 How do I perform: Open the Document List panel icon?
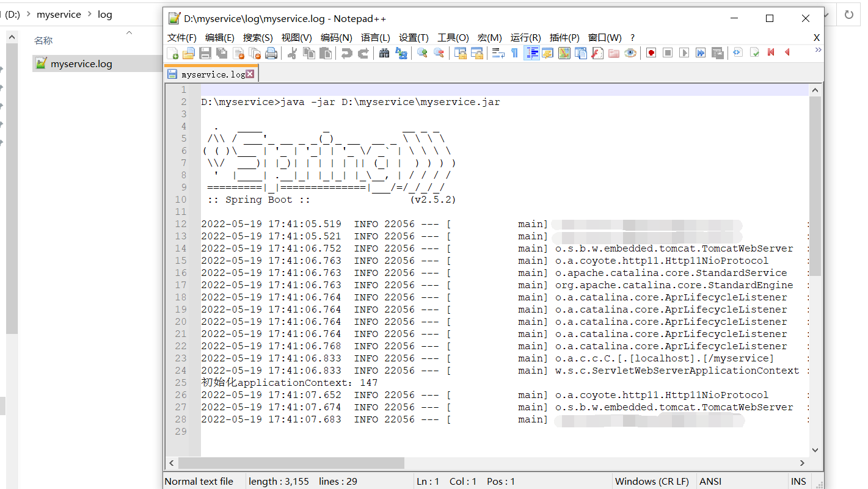click(x=580, y=53)
